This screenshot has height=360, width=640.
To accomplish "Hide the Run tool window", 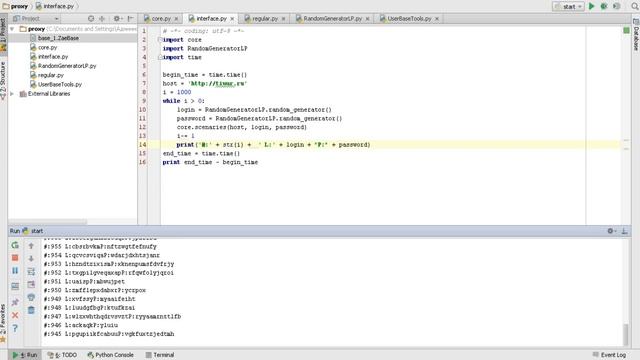I will click(625, 231).
